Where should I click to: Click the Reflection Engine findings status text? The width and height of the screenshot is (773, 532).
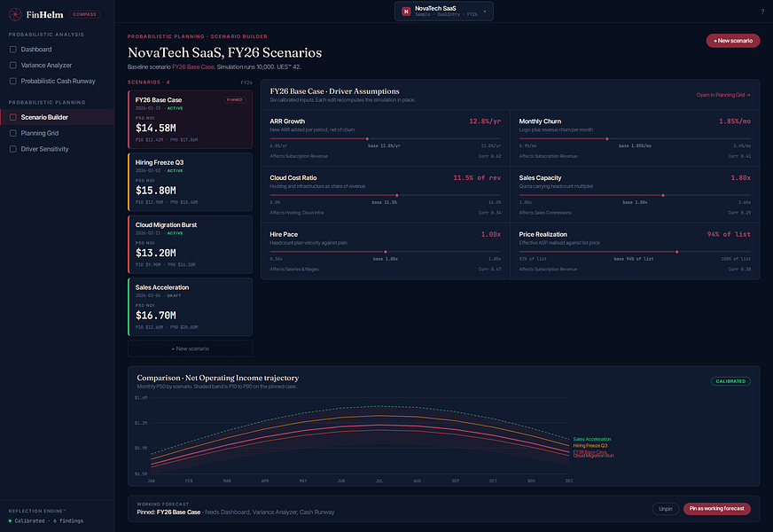(49, 521)
